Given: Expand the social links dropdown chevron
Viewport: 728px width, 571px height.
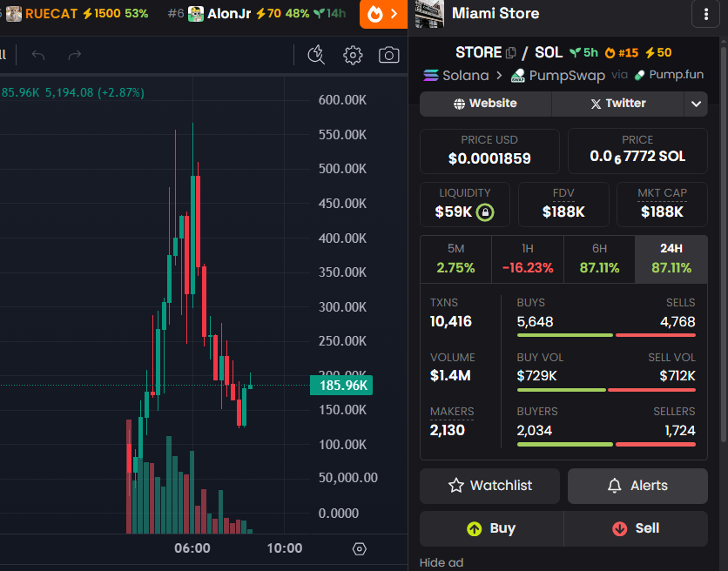Looking at the screenshot, I should [695, 104].
